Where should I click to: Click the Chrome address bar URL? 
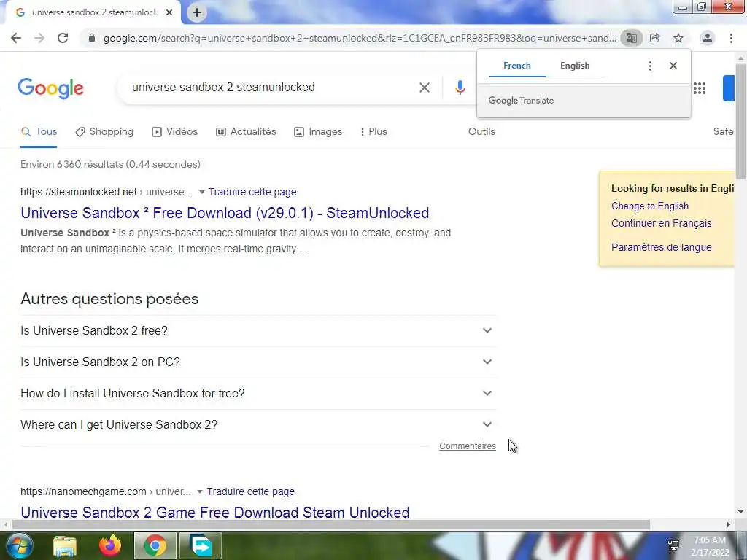click(x=360, y=38)
